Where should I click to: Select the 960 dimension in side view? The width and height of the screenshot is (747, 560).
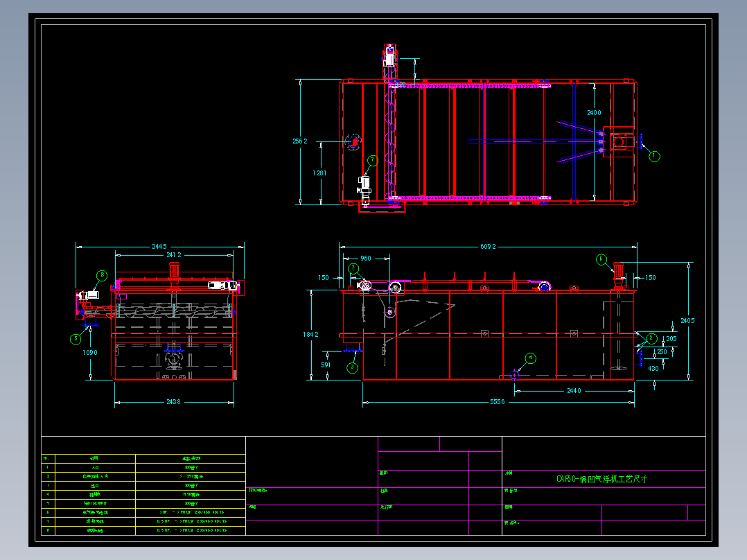[x=365, y=259]
